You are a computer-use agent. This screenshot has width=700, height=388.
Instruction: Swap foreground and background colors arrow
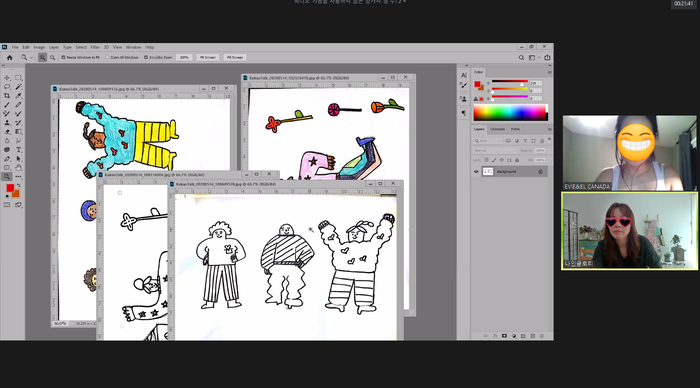19,185
